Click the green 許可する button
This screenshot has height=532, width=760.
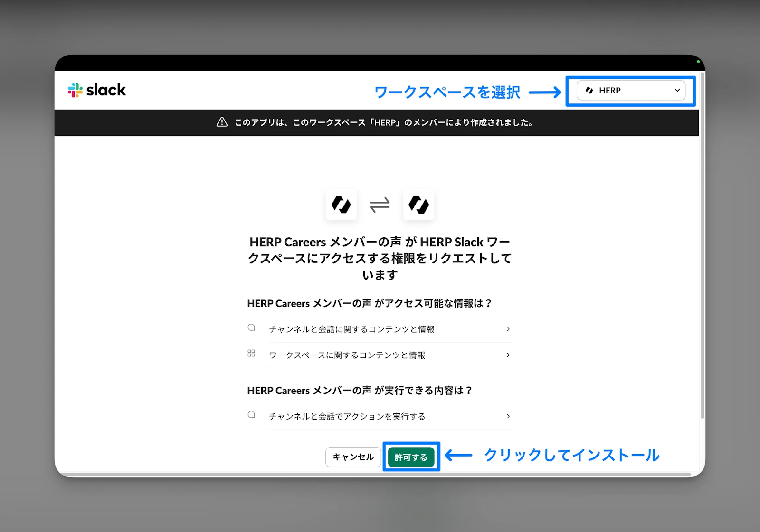pyautogui.click(x=411, y=457)
